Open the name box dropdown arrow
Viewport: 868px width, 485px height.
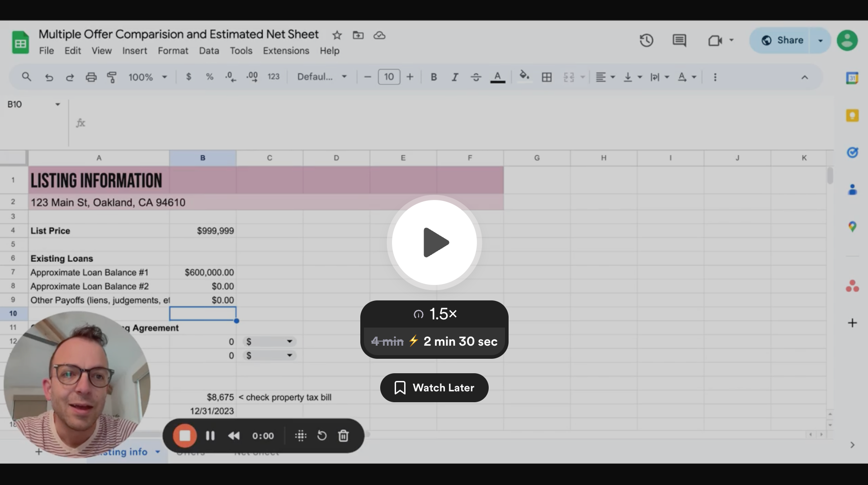point(57,105)
